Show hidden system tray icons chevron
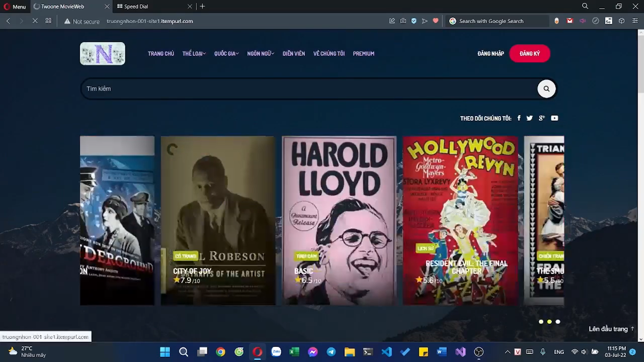The height and width of the screenshot is (362, 644). tap(507, 352)
